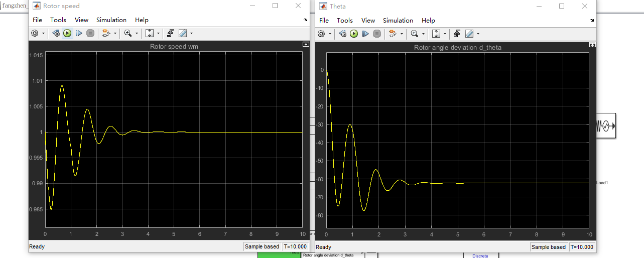Expand gear dropdown arrow in Theta window
Viewport: 644px width, 258px height.
(330, 34)
